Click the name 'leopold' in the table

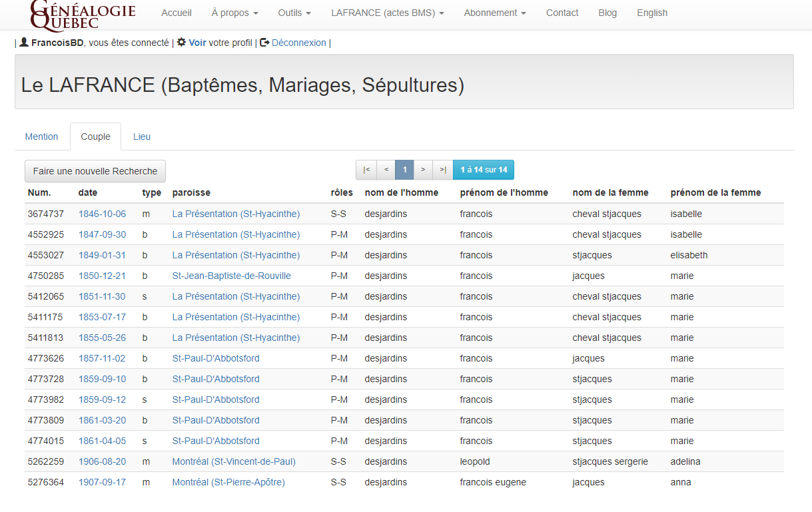pos(475,461)
